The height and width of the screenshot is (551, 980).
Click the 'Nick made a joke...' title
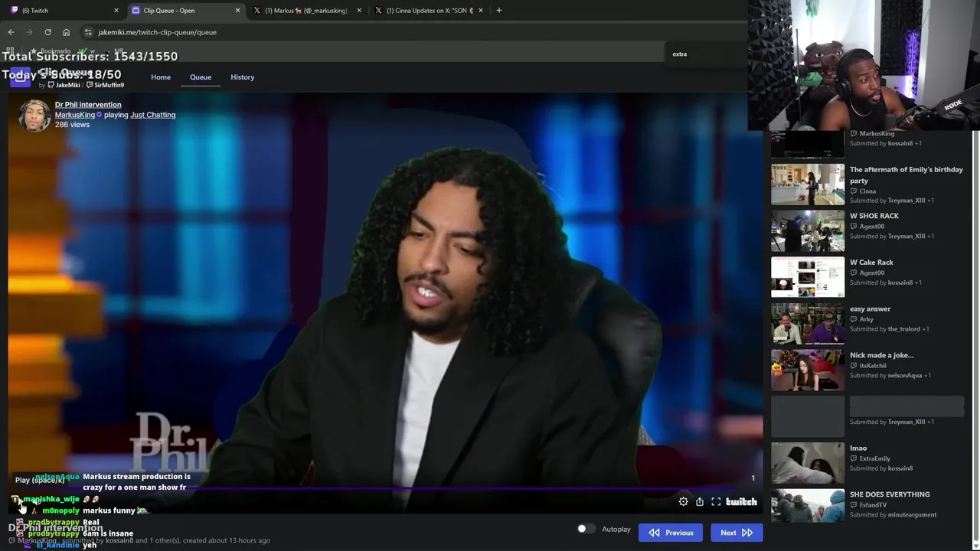tap(881, 355)
